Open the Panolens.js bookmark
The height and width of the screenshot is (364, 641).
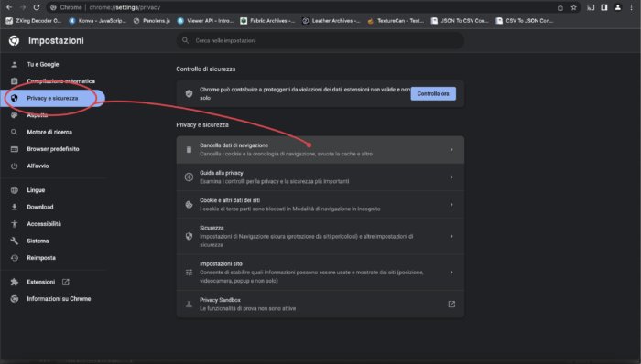click(152, 21)
